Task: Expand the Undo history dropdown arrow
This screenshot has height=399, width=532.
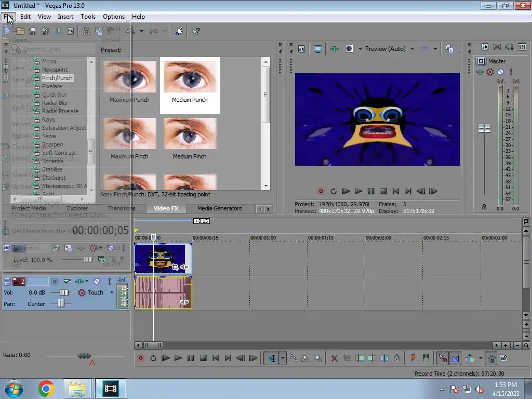Action: click(x=141, y=31)
